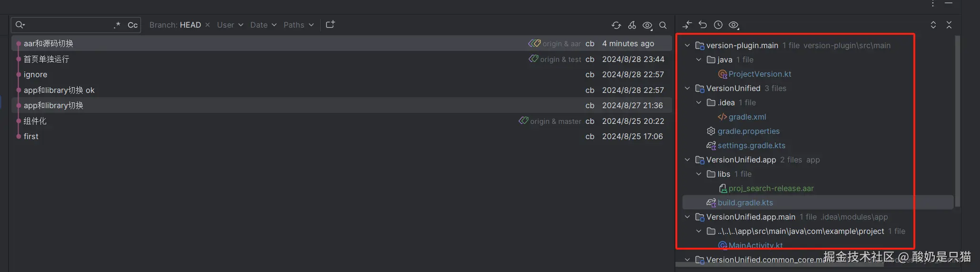Open the User filter dropdown
The width and height of the screenshot is (980, 272).
tap(230, 25)
